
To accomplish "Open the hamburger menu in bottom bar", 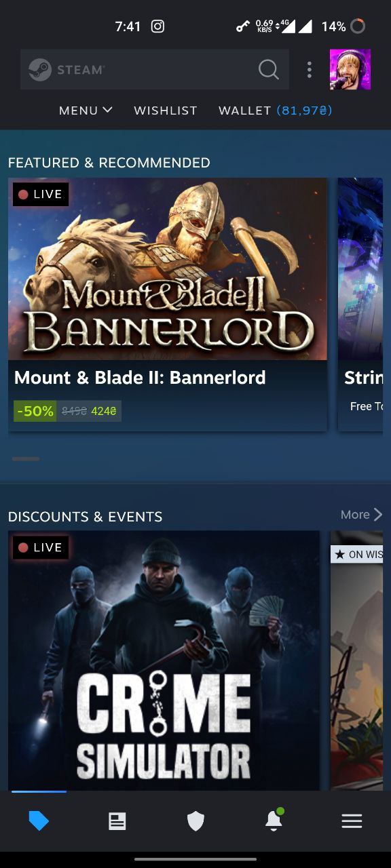I will coord(352,821).
